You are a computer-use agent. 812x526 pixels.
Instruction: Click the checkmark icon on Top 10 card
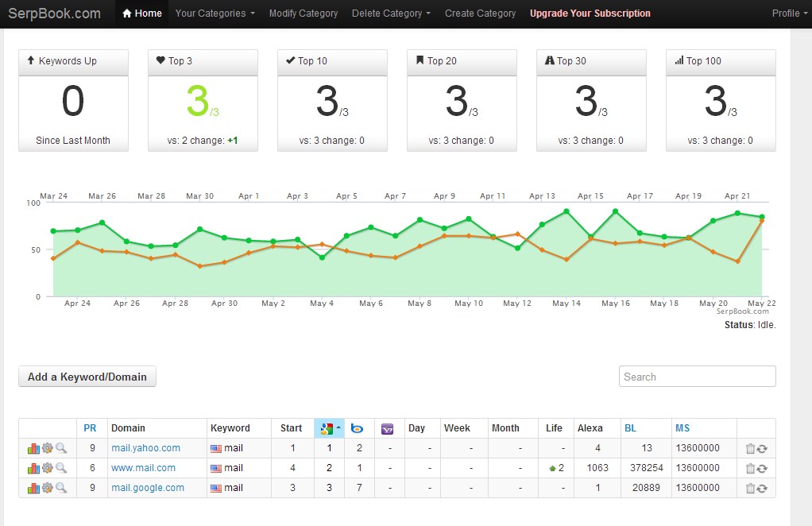291,60
